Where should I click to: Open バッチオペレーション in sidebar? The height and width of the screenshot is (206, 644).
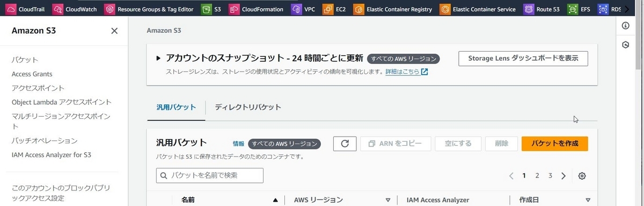point(45,140)
